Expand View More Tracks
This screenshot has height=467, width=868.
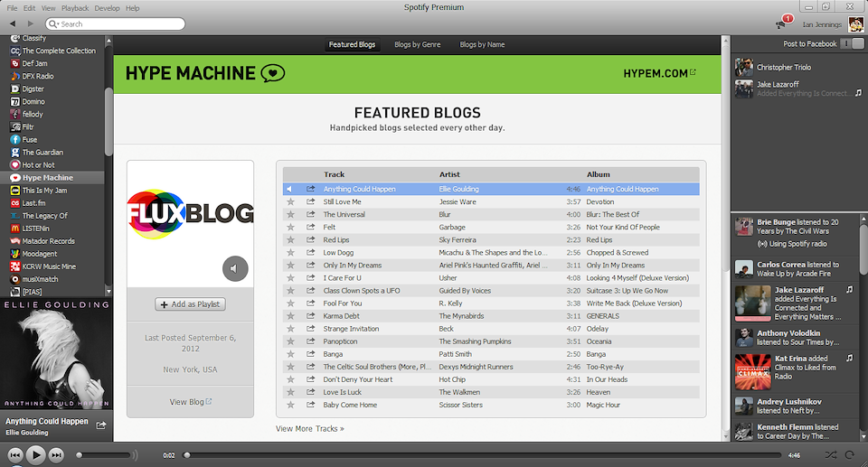point(310,428)
